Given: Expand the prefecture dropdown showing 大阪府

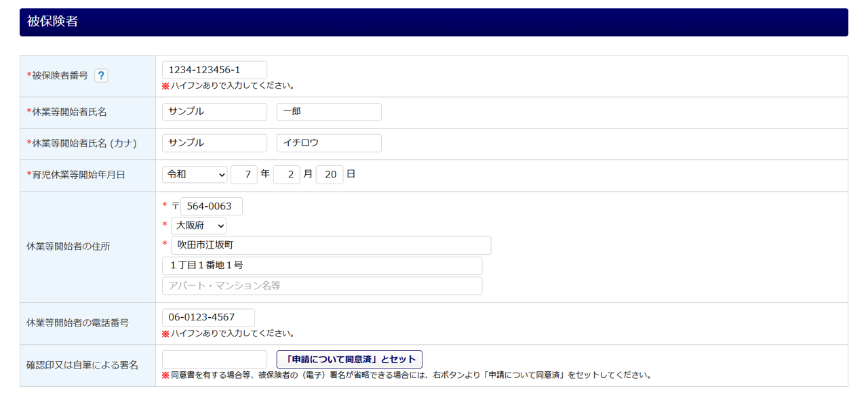Looking at the screenshot, I should [x=199, y=226].
